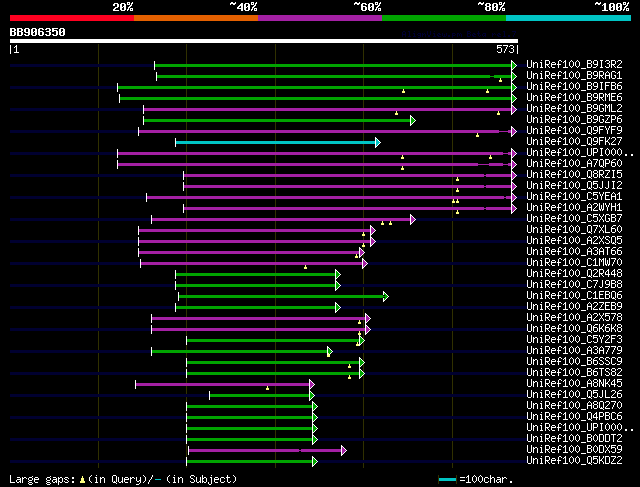Click the UniRef100_B0DX59 label

coord(574,450)
